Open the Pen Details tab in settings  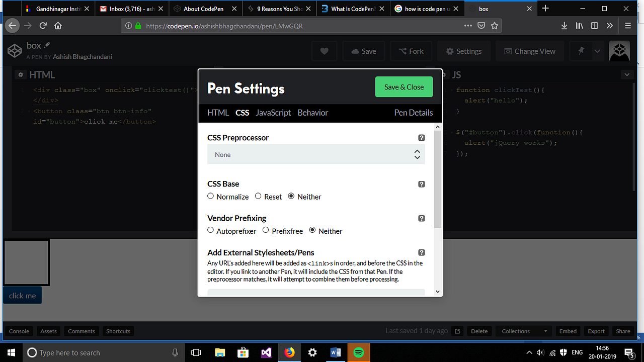tap(413, 113)
